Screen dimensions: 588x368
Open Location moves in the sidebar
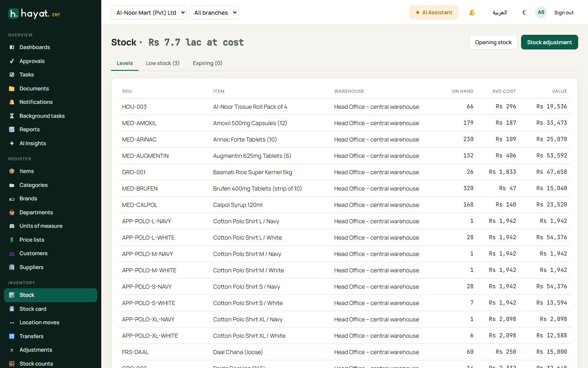[x=51, y=323]
